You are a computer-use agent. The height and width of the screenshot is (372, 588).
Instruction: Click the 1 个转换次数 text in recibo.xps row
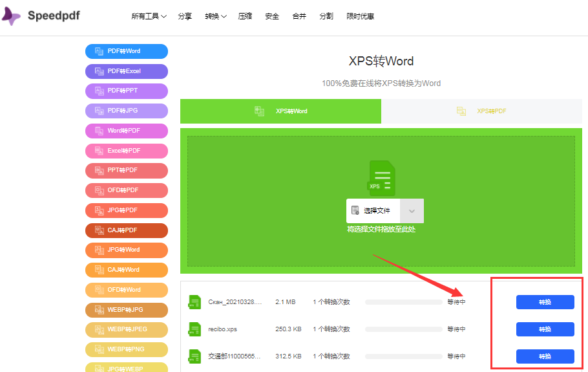coord(331,329)
